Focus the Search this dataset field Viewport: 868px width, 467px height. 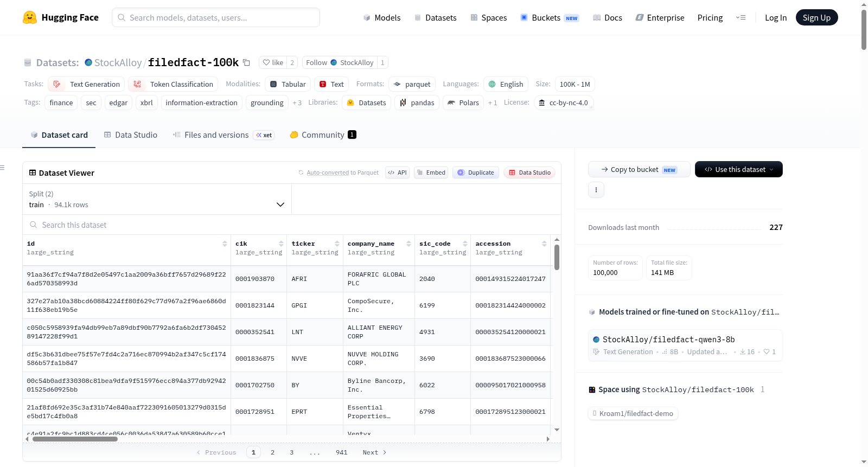point(292,225)
